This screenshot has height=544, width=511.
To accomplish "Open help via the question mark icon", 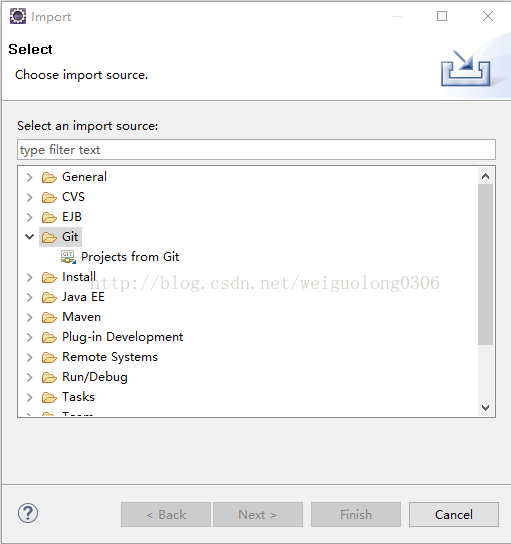I will [28, 513].
